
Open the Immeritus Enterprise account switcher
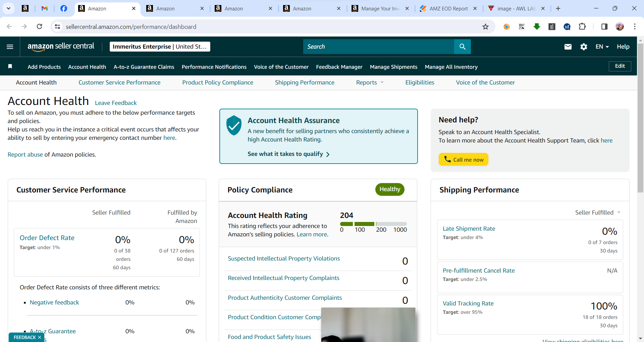point(160,47)
